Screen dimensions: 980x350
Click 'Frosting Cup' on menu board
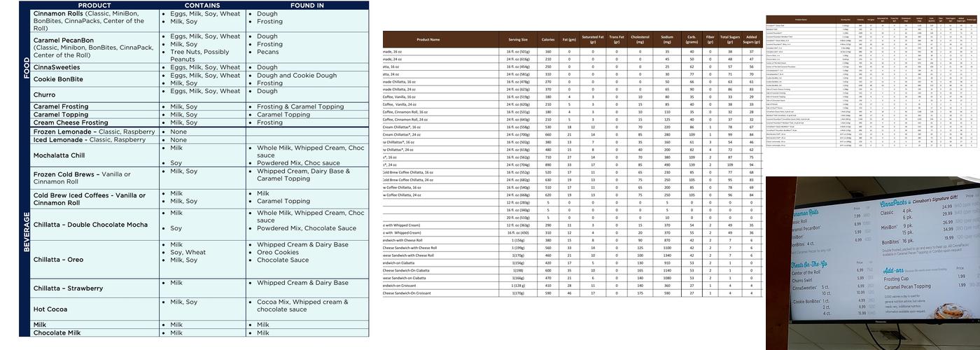[x=897, y=279]
